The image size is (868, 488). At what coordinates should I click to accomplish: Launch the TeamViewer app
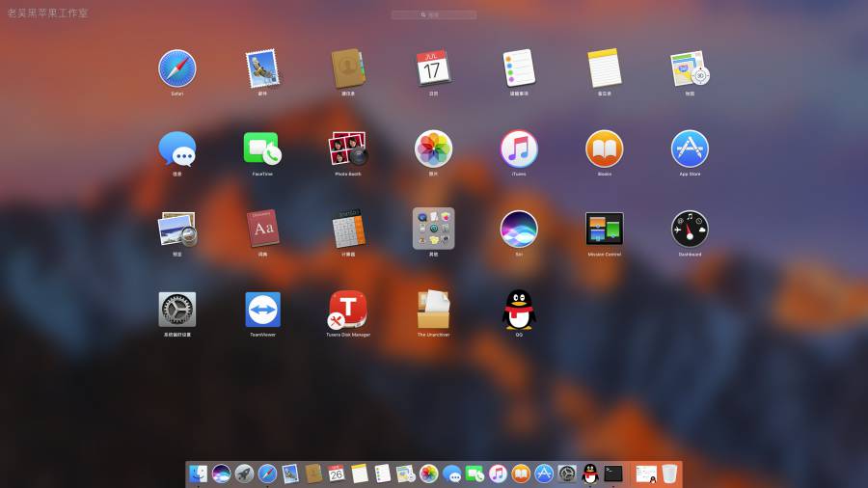(x=262, y=310)
